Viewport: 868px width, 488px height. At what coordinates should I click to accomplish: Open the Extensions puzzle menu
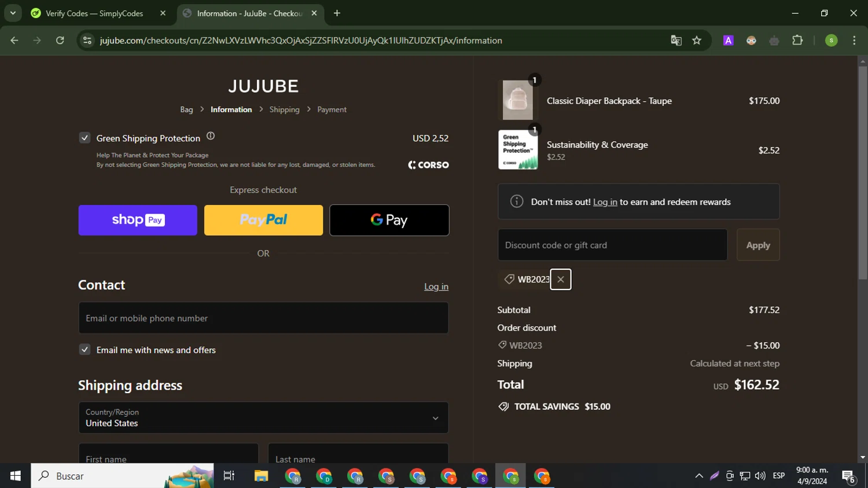797,41
